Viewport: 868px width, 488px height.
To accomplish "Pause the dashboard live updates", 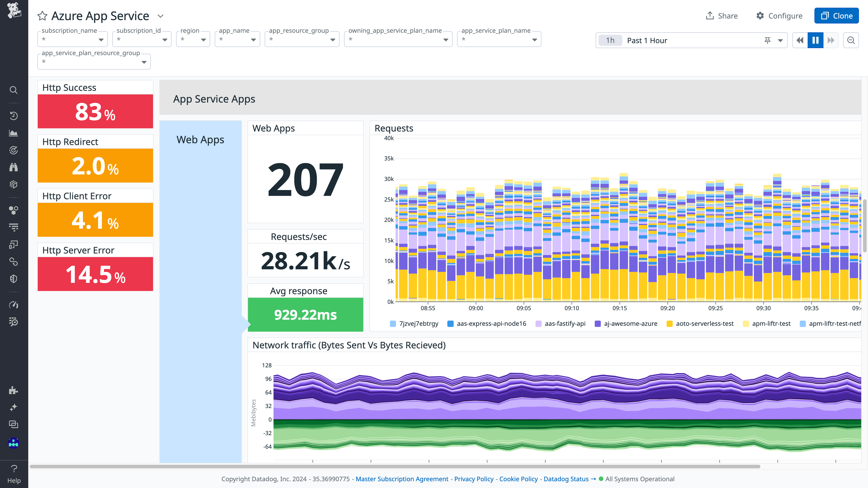I will pyautogui.click(x=815, y=40).
